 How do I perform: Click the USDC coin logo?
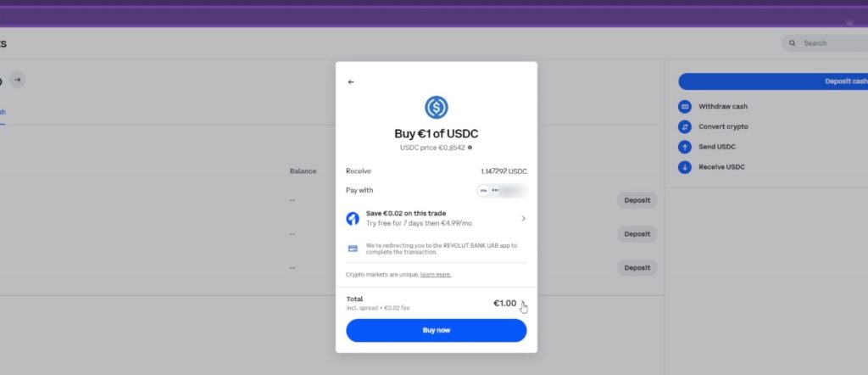[x=437, y=108]
